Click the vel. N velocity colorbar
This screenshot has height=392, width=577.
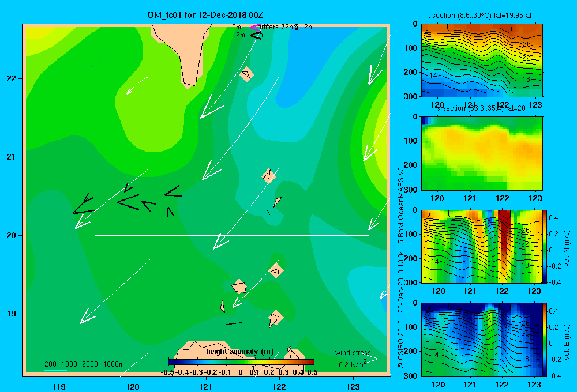point(545,246)
